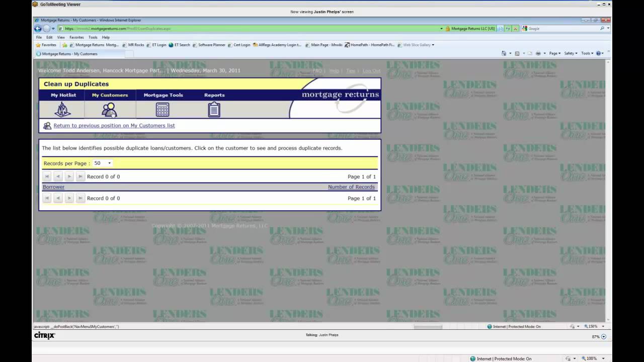This screenshot has height=362, width=644.
Task: Go to previous record in upper pager
Action: pos(58,176)
